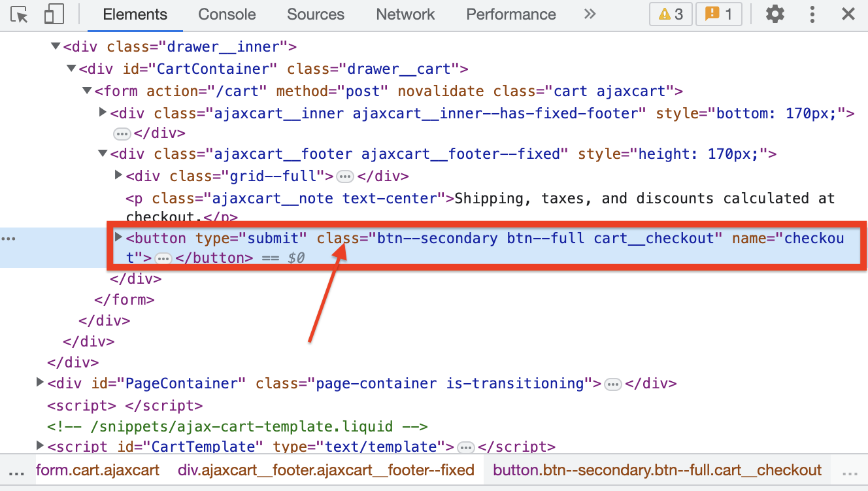
Task: Expand the grid--full div node
Action: coord(118,175)
